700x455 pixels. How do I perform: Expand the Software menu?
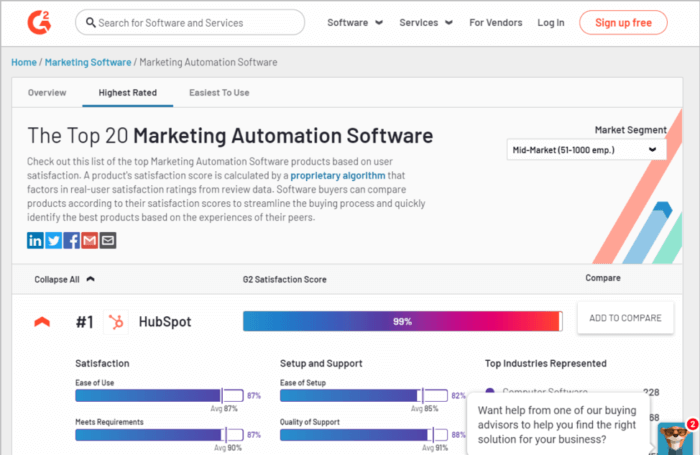click(353, 22)
